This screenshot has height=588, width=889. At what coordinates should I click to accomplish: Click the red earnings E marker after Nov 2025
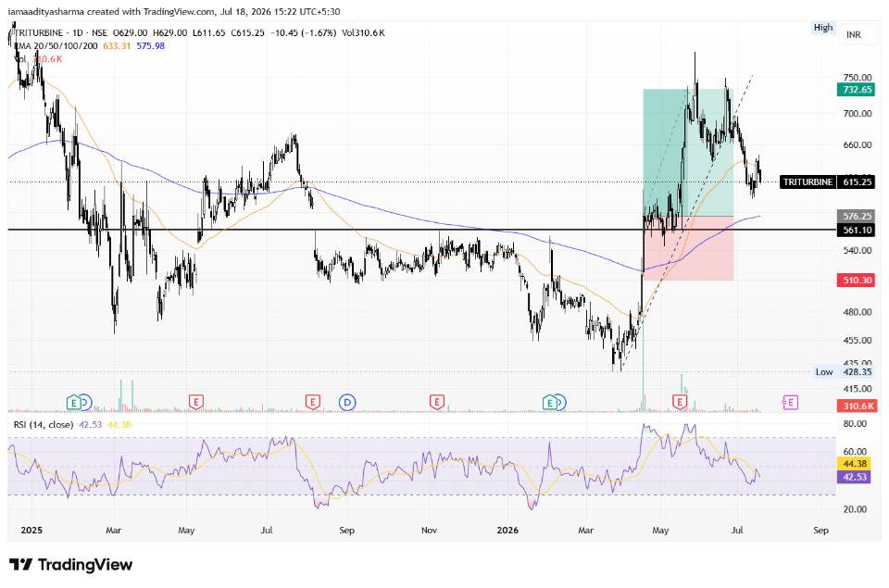pyautogui.click(x=436, y=403)
